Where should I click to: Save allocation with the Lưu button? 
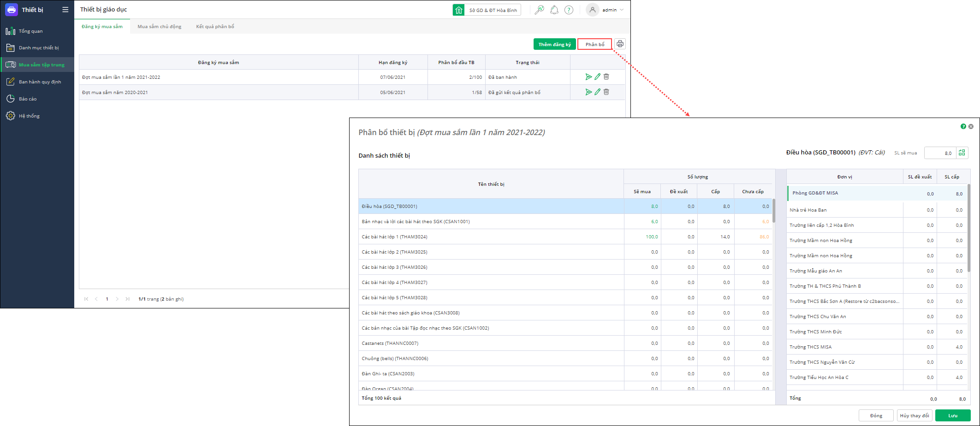(953, 415)
